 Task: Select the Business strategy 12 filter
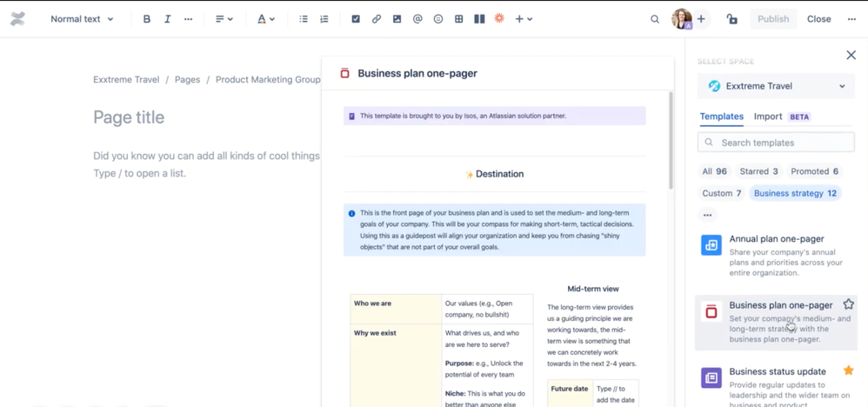point(795,193)
